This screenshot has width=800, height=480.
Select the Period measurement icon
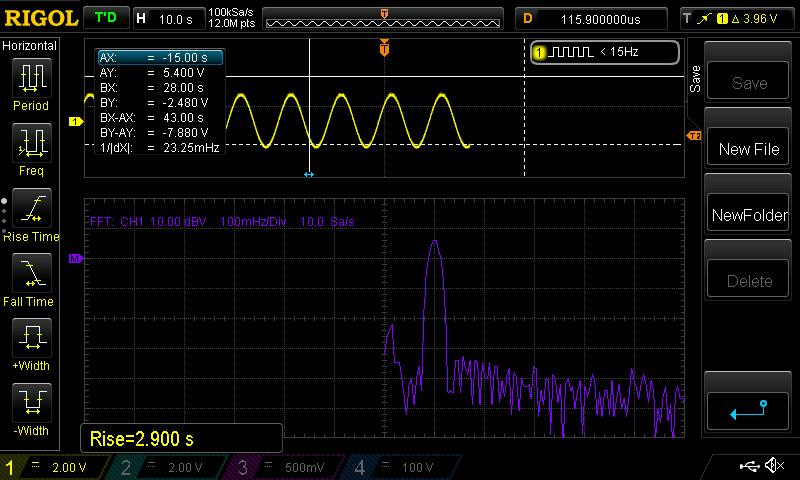point(31,79)
